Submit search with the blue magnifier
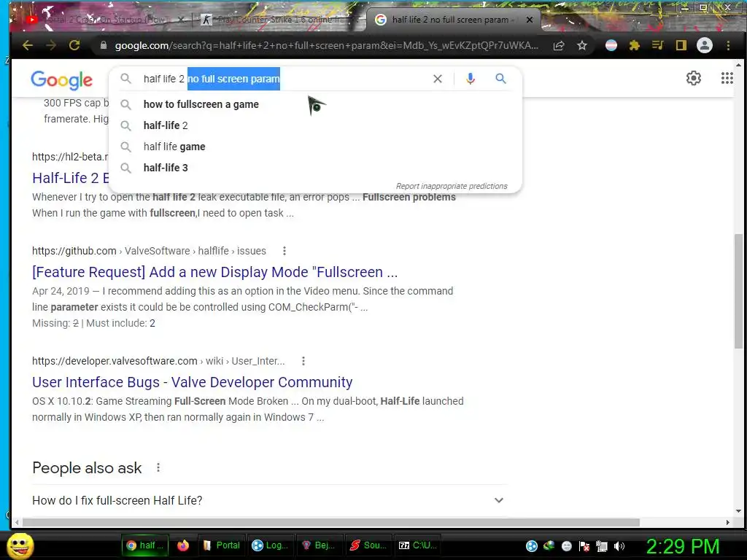 500,79
